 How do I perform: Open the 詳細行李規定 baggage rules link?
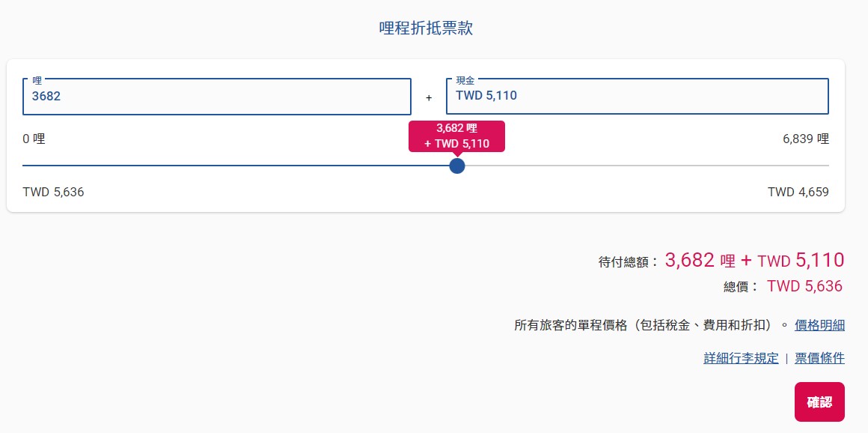(741, 358)
